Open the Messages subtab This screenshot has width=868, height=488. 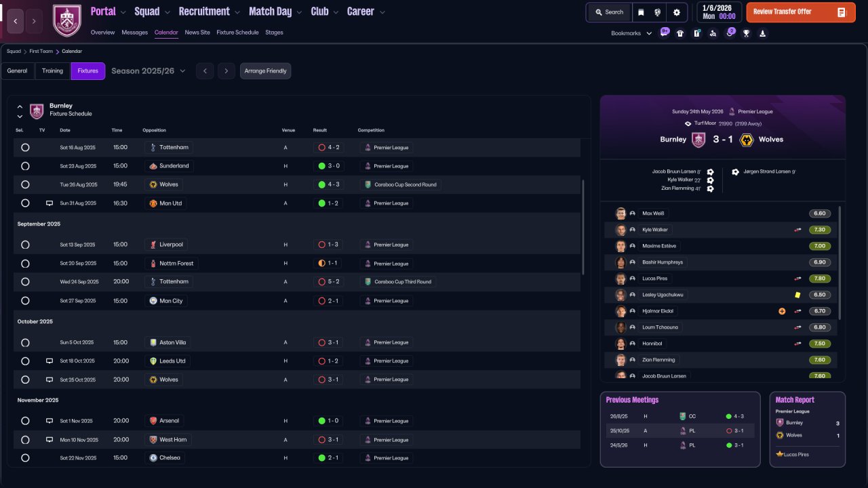134,33
